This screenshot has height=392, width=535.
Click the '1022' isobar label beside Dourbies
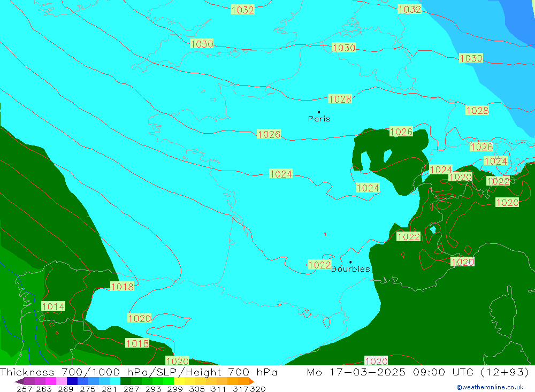pos(319,265)
